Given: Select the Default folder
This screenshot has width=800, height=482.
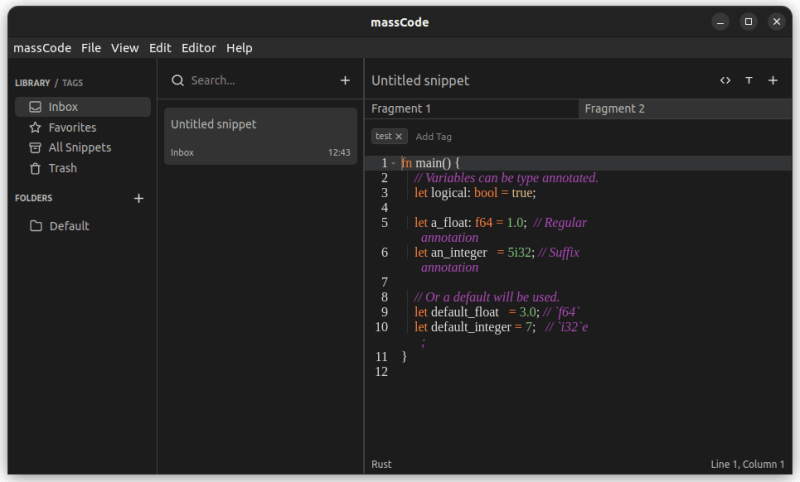Looking at the screenshot, I should 69,226.
